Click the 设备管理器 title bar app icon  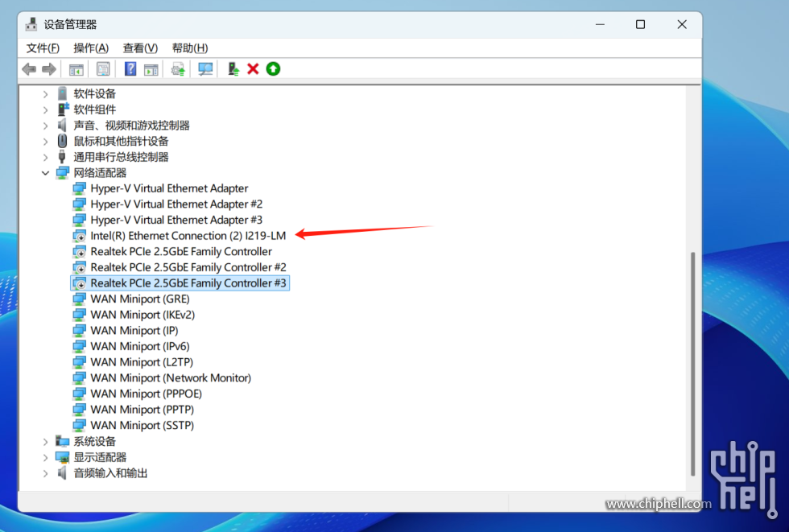pos(31,24)
